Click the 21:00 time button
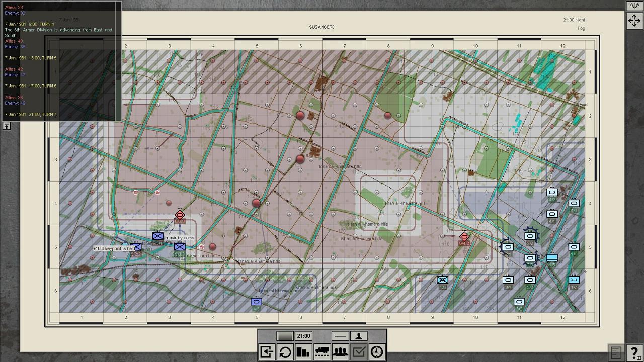The width and height of the screenshot is (644, 362). tap(303, 336)
